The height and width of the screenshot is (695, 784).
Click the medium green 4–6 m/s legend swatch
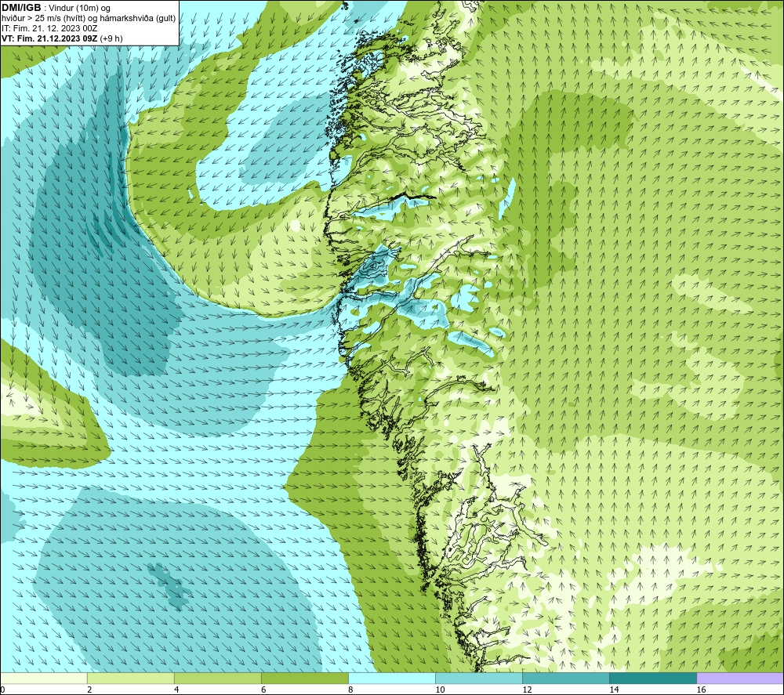point(217,678)
